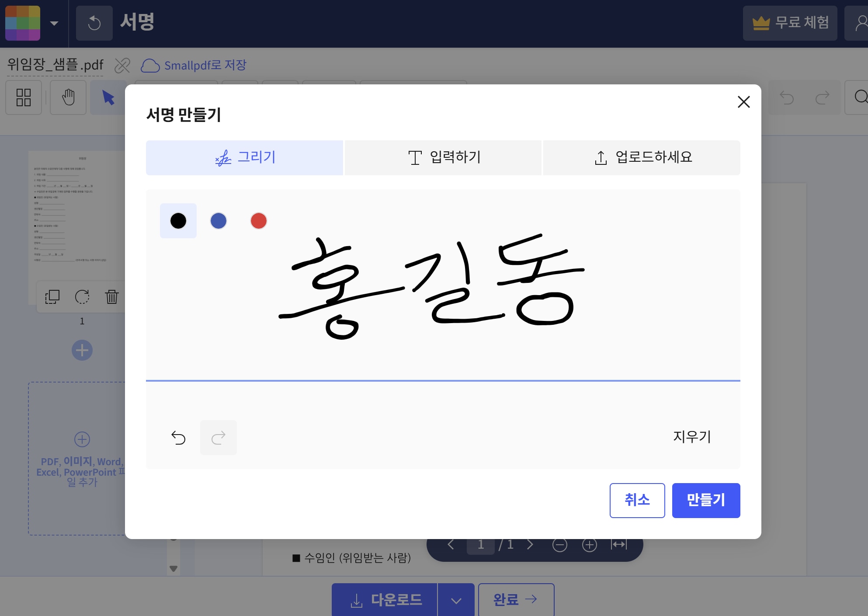Click the trash icon under page thumbnail
This screenshot has height=616, width=868.
pos(112,297)
